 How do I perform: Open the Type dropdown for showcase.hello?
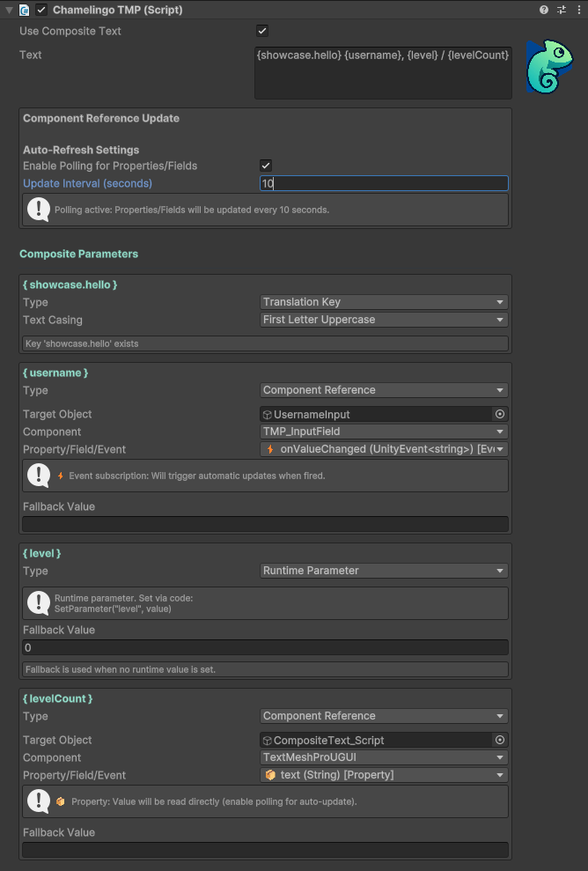383,302
